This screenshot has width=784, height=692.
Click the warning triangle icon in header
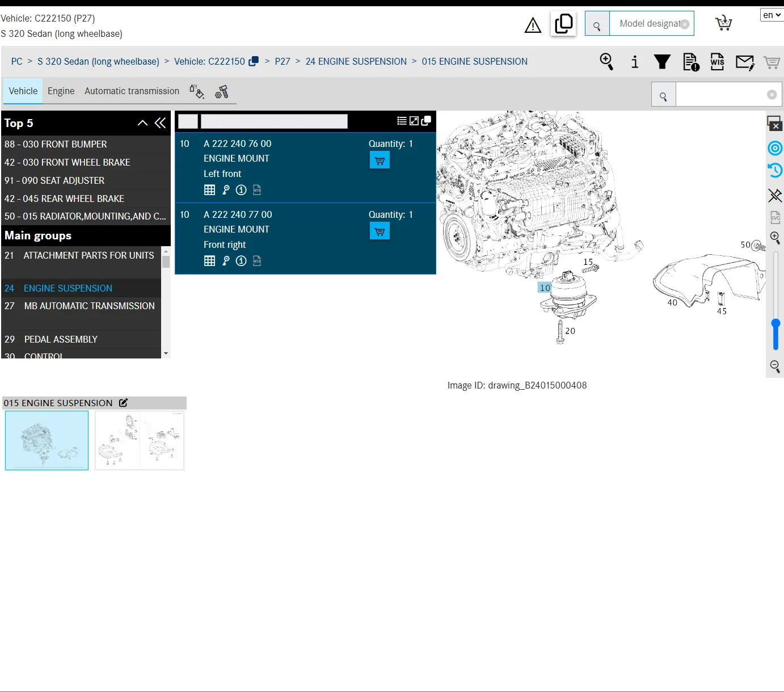pyautogui.click(x=533, y=26)
